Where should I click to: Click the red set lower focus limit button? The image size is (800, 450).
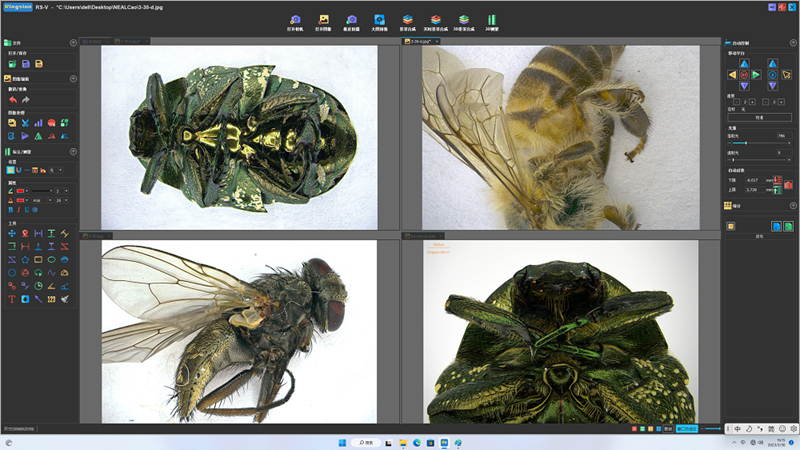click(x=777, y=180)
